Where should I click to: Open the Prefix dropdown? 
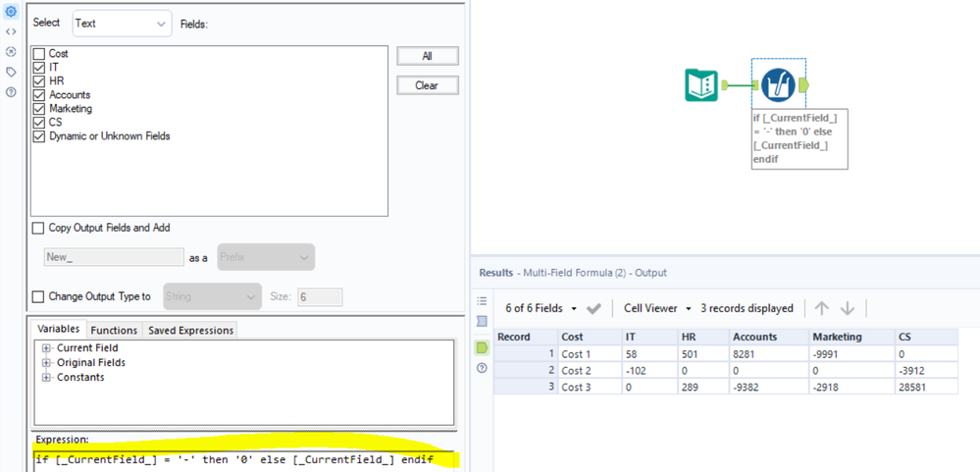[266, 257]
